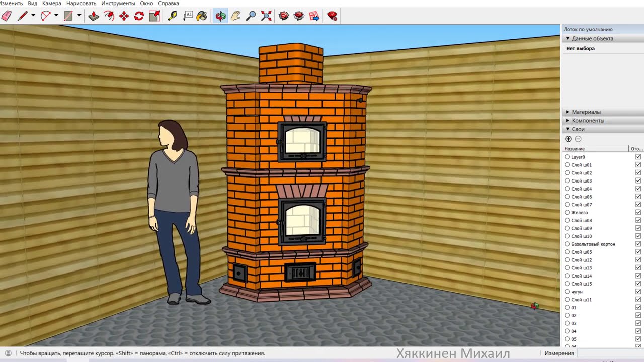
Task: Open the Справка menu
Action: 169,3
